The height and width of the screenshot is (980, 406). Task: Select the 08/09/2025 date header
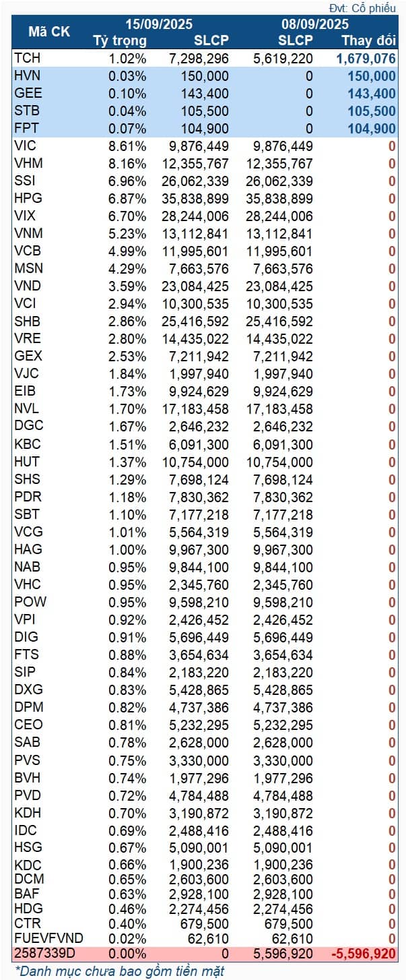(314, 24)
